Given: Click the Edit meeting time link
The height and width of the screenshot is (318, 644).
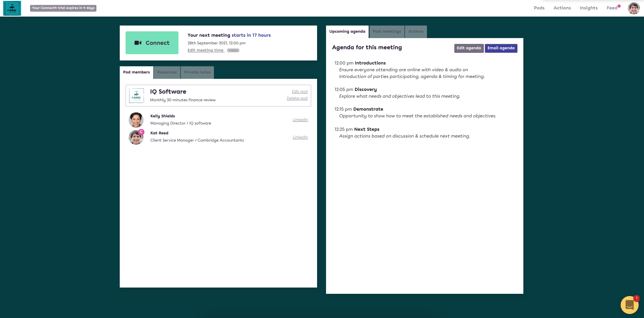Looking at the screenshot, I should [205, 50].
